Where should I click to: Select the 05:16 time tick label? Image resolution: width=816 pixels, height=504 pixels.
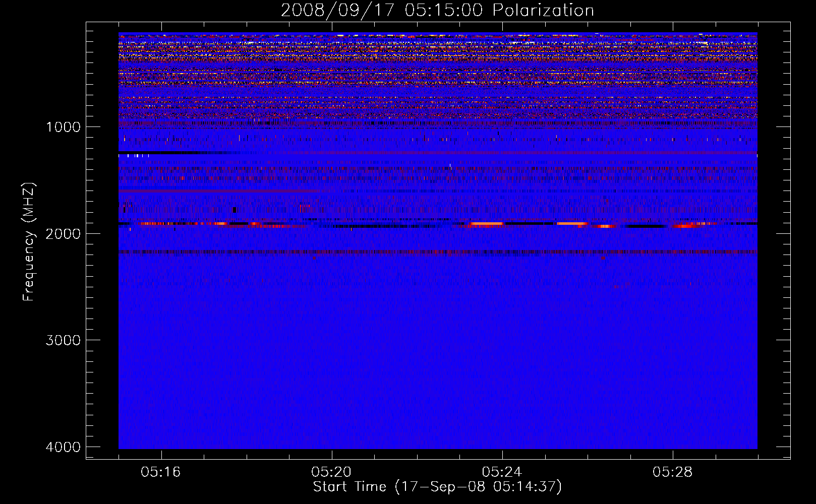coord(160,472)
